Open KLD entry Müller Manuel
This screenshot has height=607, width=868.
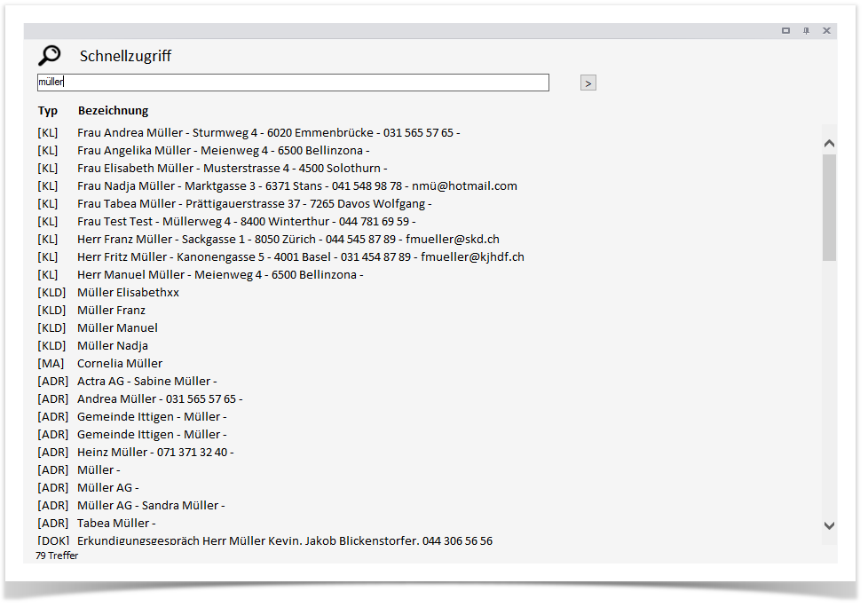[117, 327]
